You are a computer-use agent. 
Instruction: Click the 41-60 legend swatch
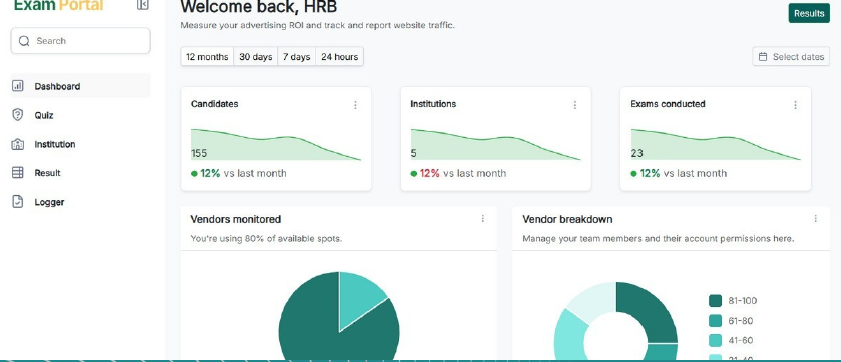coord(715,341)
